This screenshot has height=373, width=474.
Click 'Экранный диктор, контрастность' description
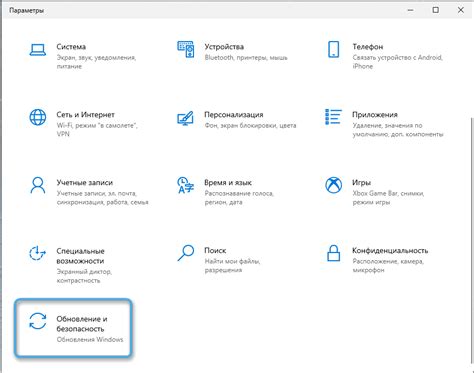[x=84, y=276]
